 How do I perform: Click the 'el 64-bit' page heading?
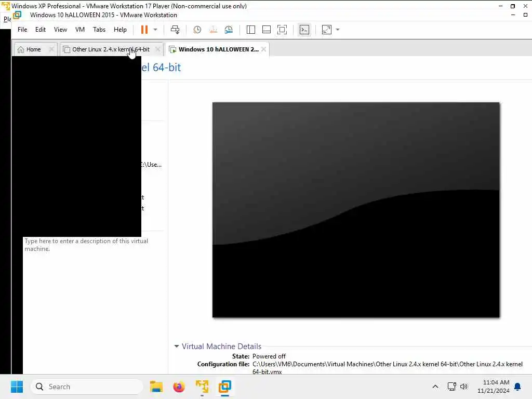tap(161, 68)
